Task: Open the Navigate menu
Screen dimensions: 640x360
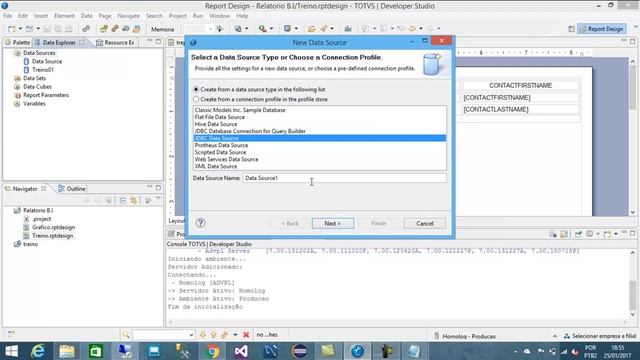Action: coord(129,16)
